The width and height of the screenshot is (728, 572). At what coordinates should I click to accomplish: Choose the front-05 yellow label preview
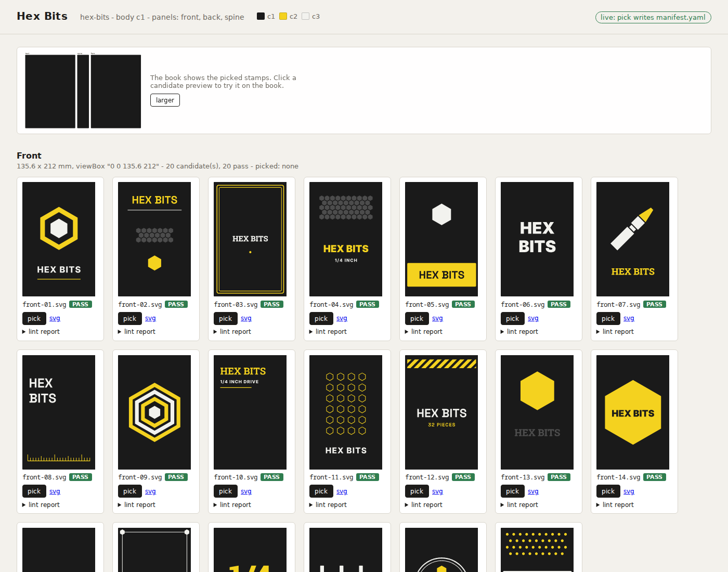tap(441, 239)
